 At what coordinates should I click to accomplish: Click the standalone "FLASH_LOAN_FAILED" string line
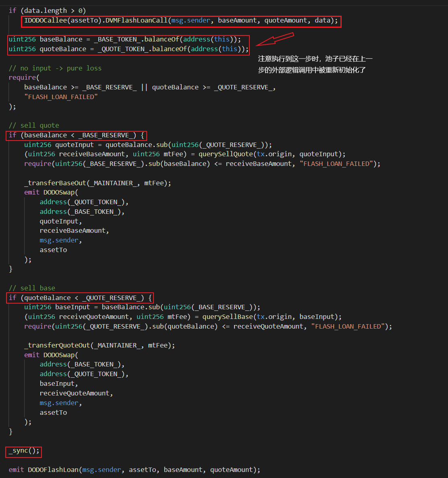click(x=61, y=97)
